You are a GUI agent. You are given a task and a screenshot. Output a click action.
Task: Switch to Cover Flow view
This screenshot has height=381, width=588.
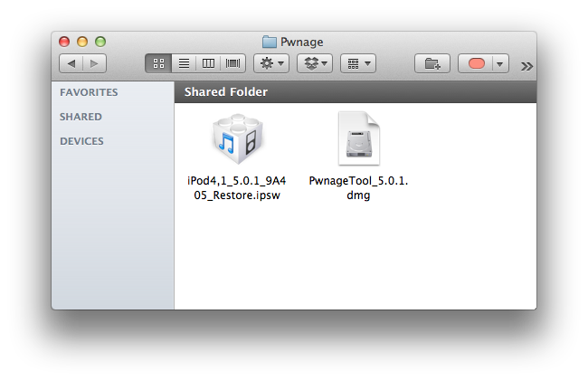(233, 63)
